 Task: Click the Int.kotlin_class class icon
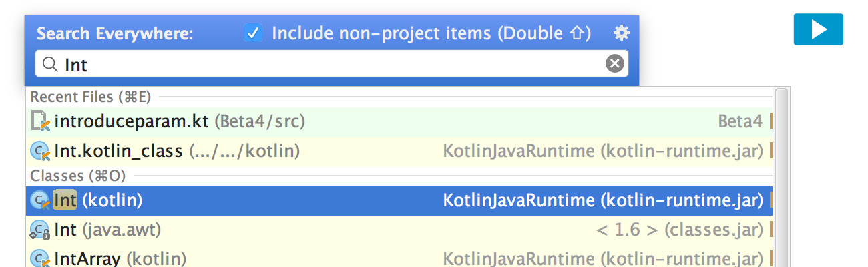(x=41, y=152)
